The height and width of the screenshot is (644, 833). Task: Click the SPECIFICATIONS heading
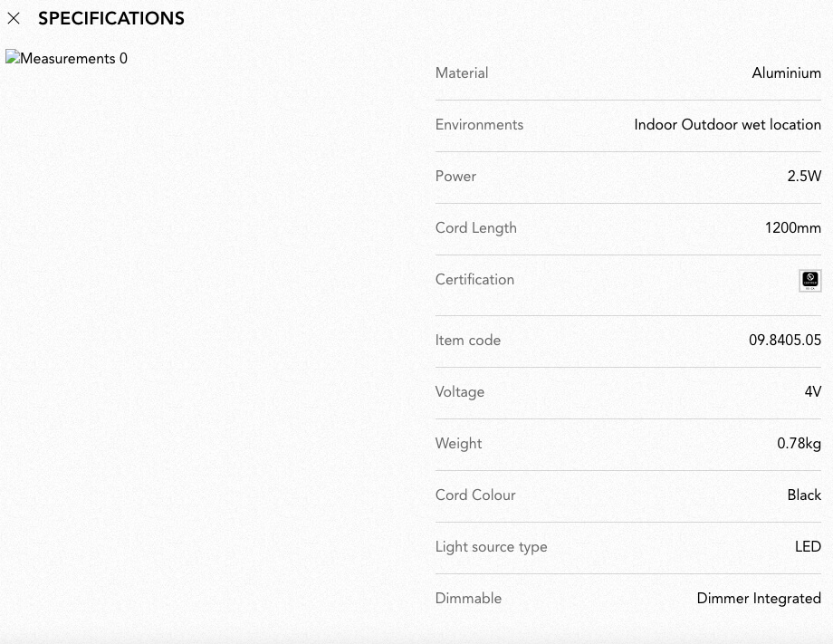tap(111, 19)
